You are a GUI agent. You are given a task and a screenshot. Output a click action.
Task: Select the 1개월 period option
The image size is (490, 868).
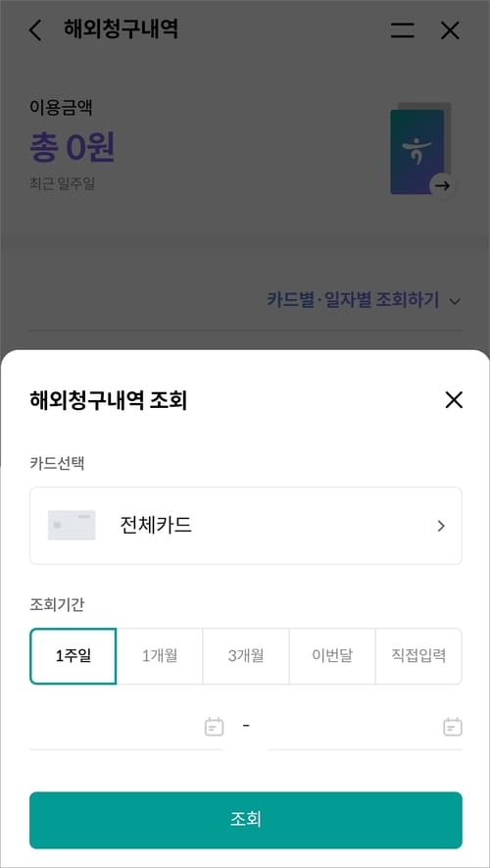tap(160, 656)
